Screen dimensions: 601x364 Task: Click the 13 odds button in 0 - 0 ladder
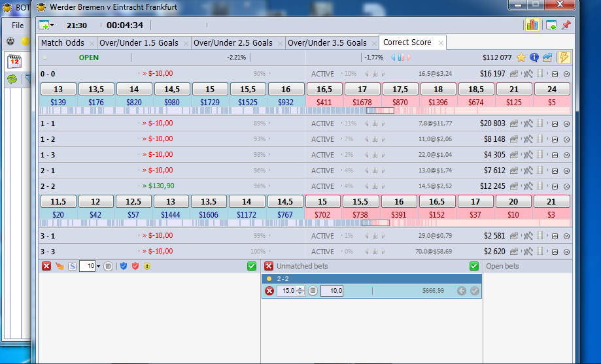coord(58,90)
